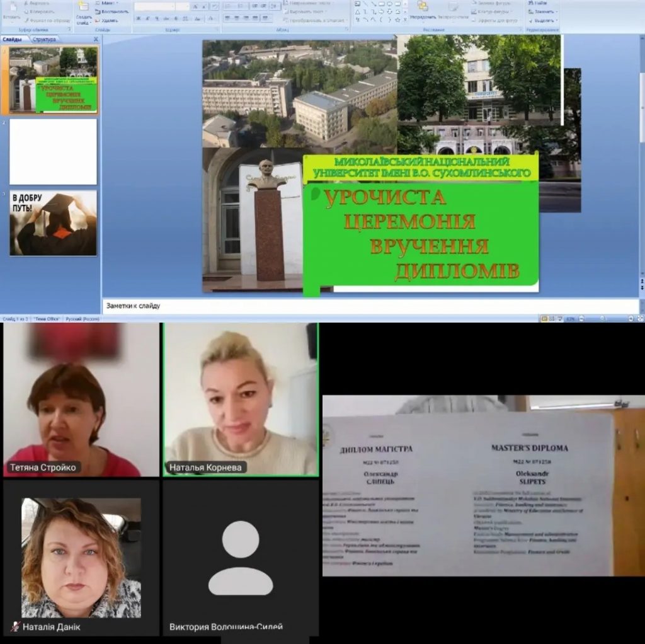Select the 'В добру путь!' slide thumbnail
The height and width of the screenshot is (644, 645).
[x=53, y=224]
